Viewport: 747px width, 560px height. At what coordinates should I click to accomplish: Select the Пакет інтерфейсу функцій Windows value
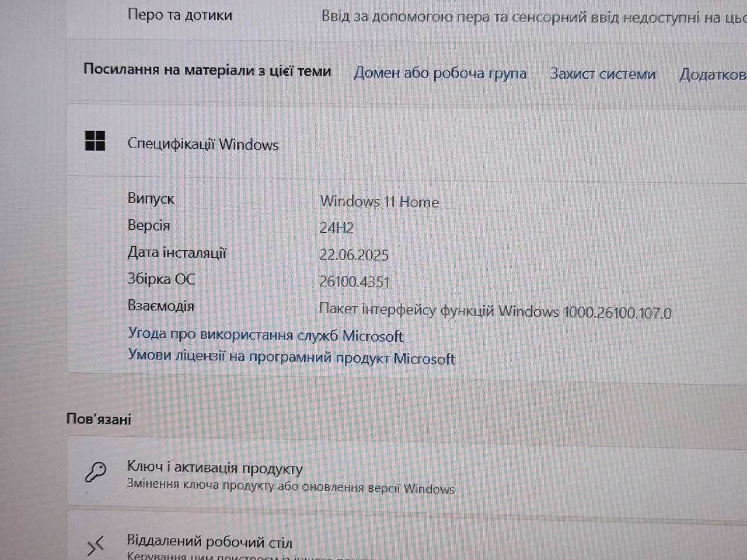[x=495, y=311]
